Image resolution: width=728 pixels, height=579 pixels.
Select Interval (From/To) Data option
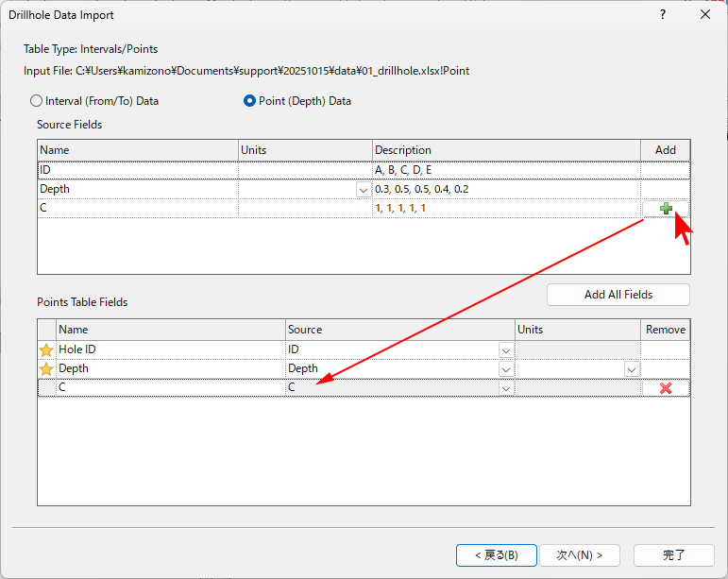click(x=37, y=101)
